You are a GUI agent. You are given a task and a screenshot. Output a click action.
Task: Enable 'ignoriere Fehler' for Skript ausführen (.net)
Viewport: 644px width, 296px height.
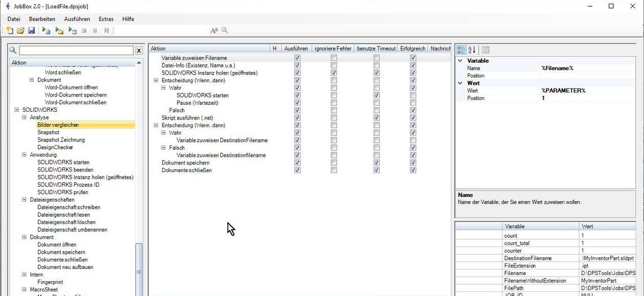point(334,117)
